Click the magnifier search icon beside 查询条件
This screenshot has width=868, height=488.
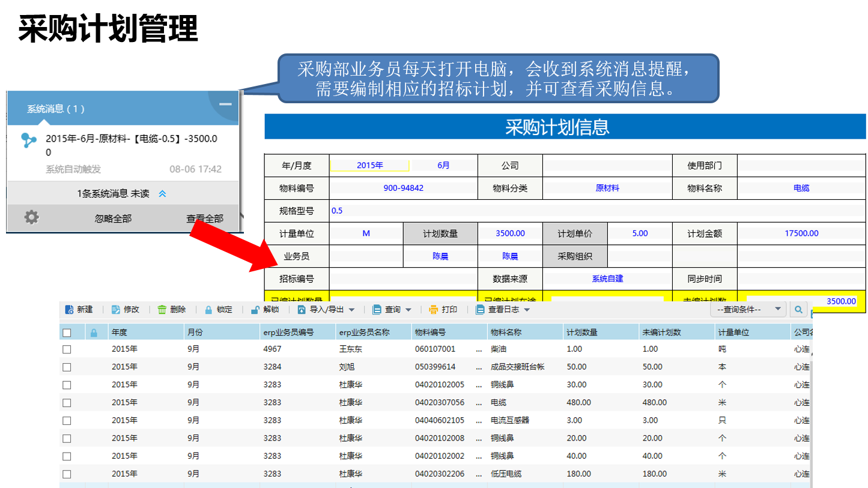(798, 310)
